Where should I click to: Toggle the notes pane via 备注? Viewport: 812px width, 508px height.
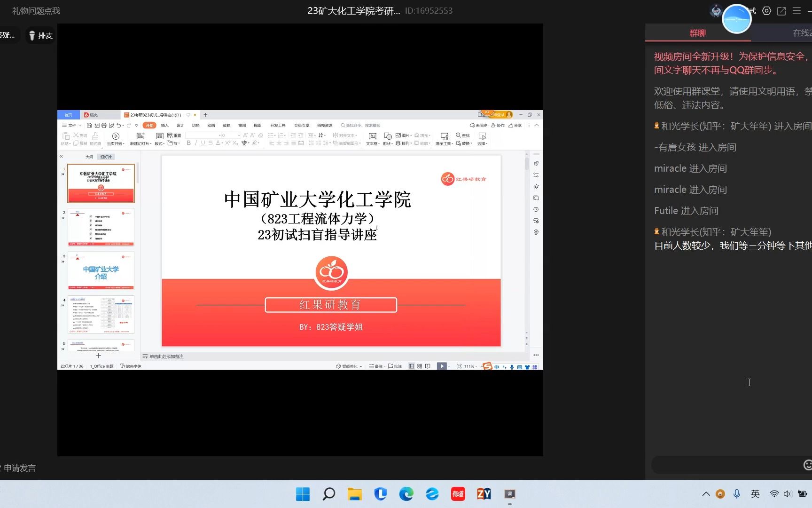376,366
